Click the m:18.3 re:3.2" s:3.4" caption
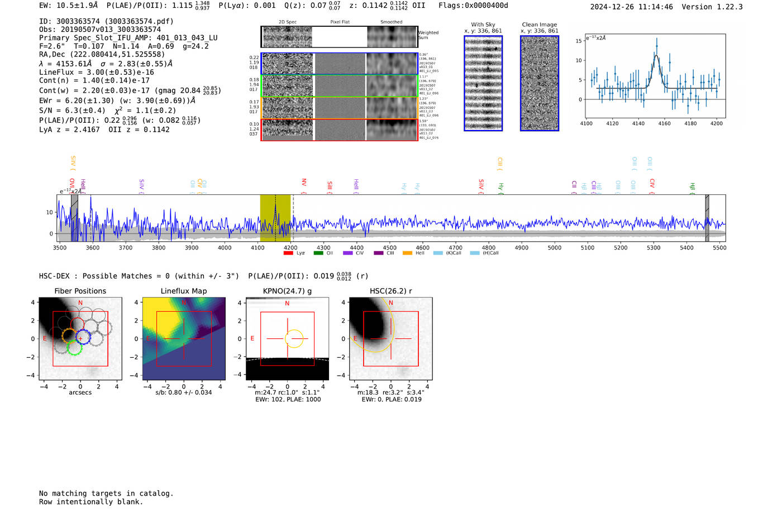 point(391,392)
